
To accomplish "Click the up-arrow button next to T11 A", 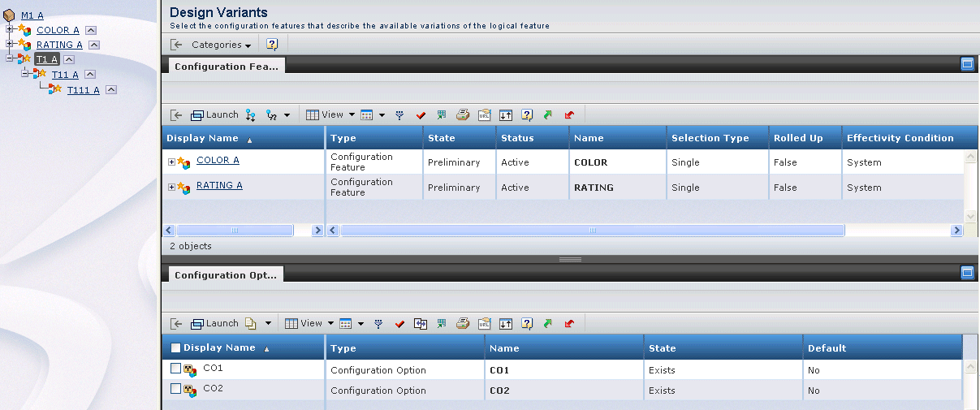I will pos(90,75).
